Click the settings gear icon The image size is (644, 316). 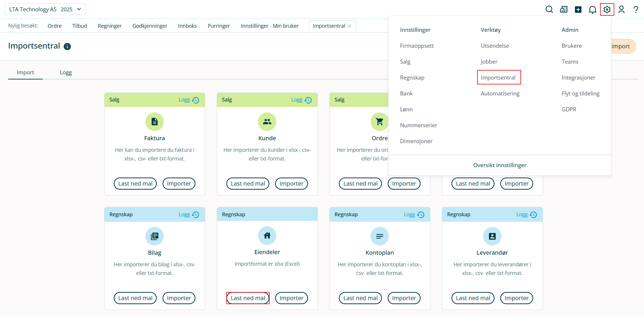click(607, 10)
